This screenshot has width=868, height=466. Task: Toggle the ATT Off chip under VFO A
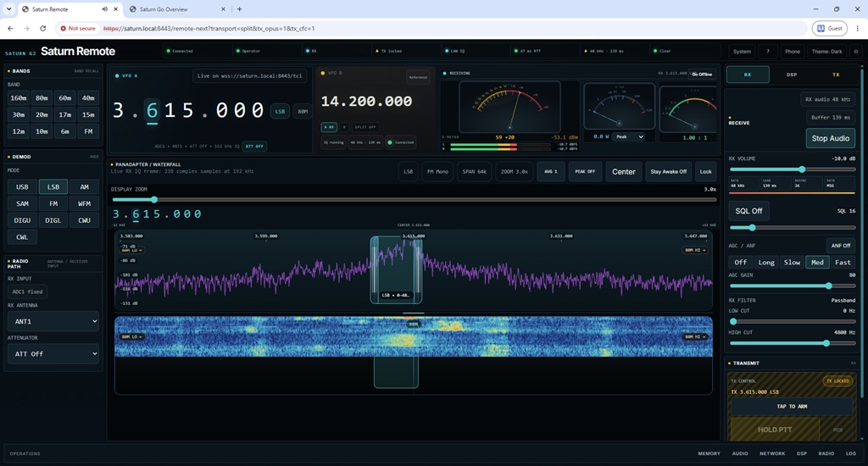pos(254,146)
